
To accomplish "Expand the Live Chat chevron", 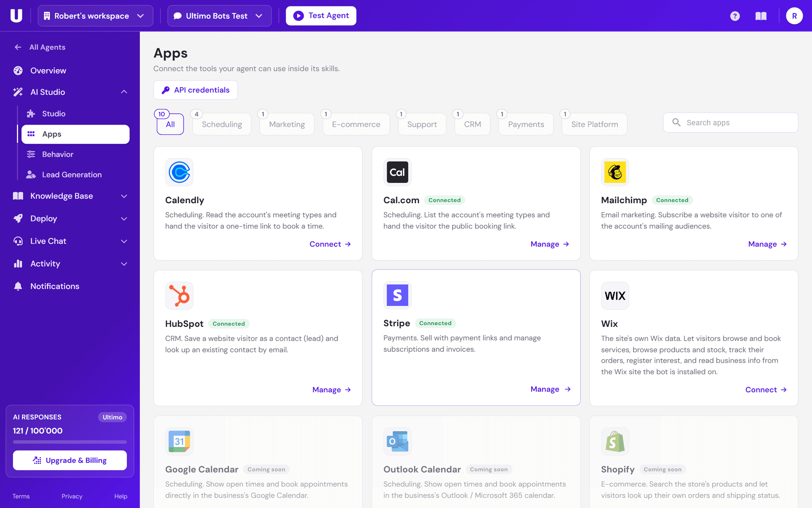I will click(x=124, y=241).
